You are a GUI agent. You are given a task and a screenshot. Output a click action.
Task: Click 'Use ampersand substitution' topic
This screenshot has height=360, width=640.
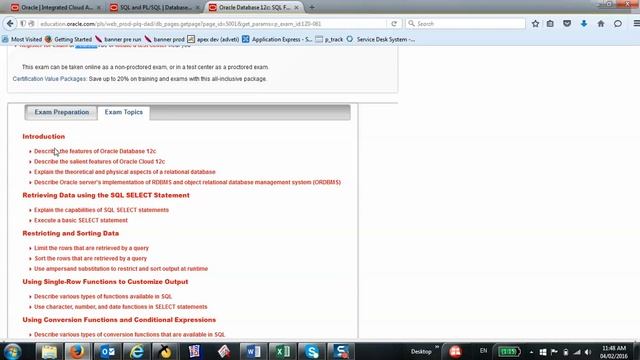pyautogui.click(x=121, y=269)
